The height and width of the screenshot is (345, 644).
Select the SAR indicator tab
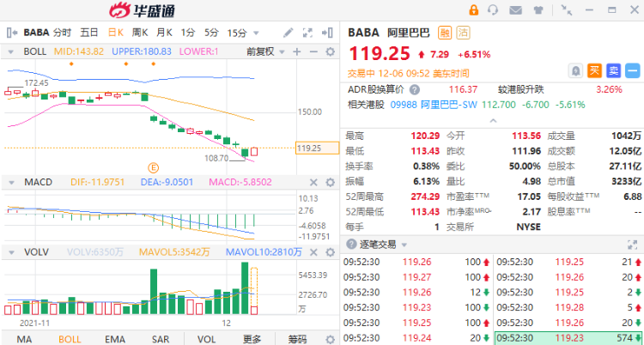161,339
